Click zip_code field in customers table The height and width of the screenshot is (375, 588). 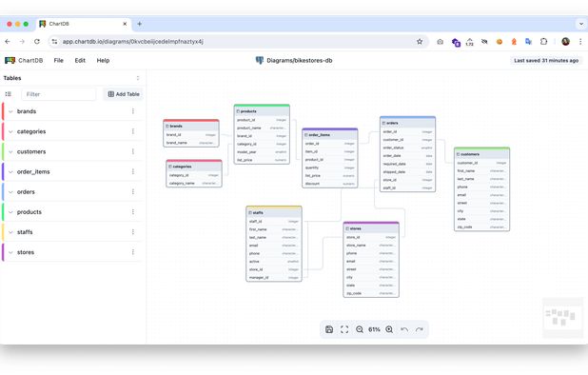tap(481, 227)
